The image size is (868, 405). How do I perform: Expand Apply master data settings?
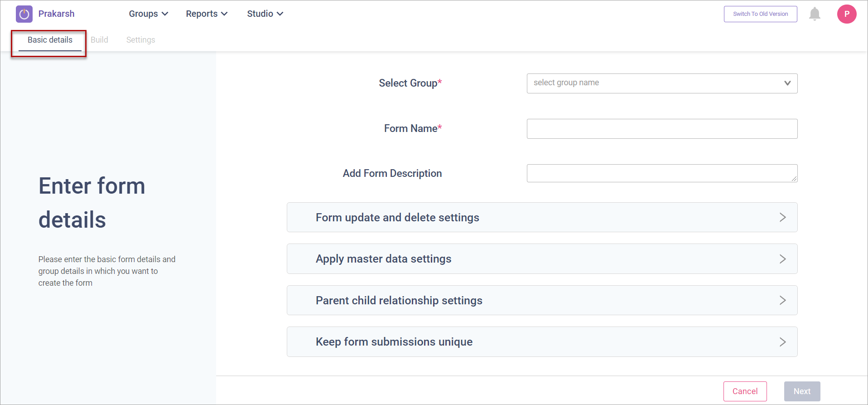pos(542,259)
